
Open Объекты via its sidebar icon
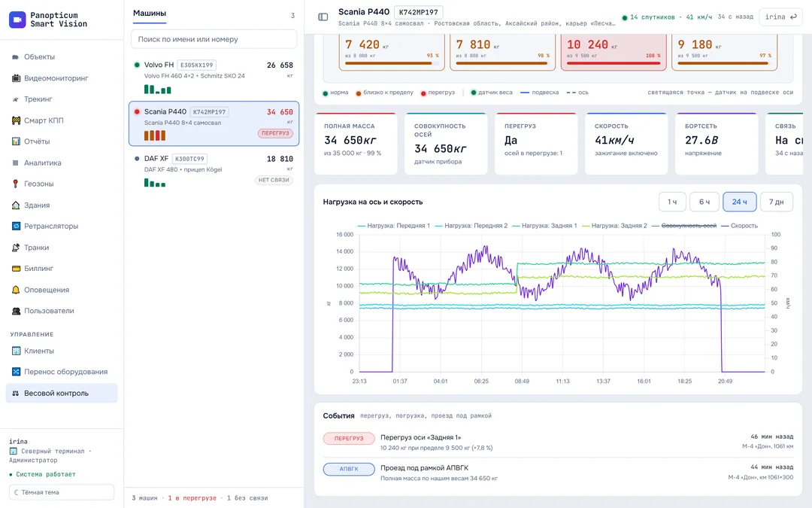coord(16,57)
